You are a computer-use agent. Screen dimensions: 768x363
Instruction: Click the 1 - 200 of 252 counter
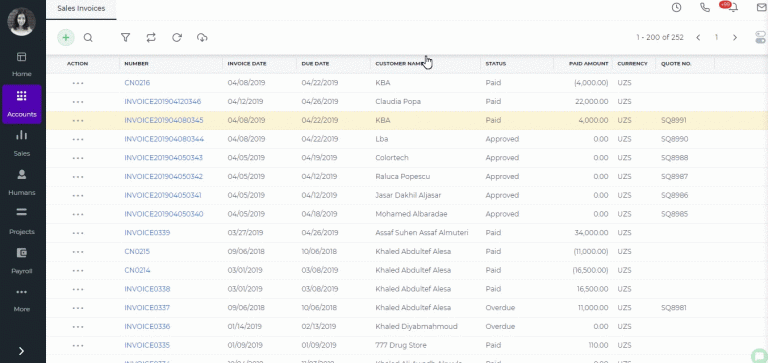[x=660, y=37]
